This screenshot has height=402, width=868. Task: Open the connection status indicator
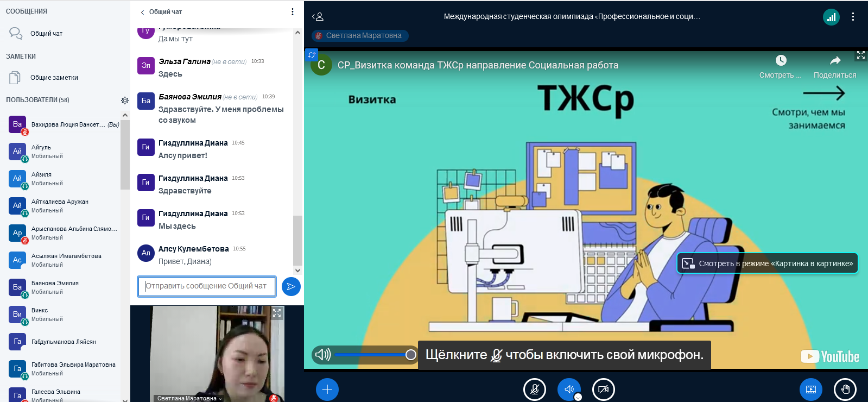click(x=831, y=17)
